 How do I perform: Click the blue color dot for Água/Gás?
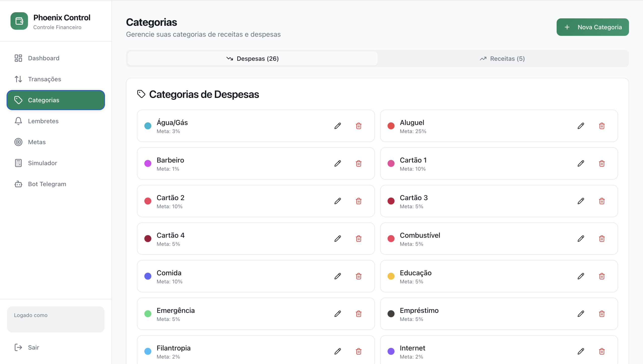click(x=148, y=126)
